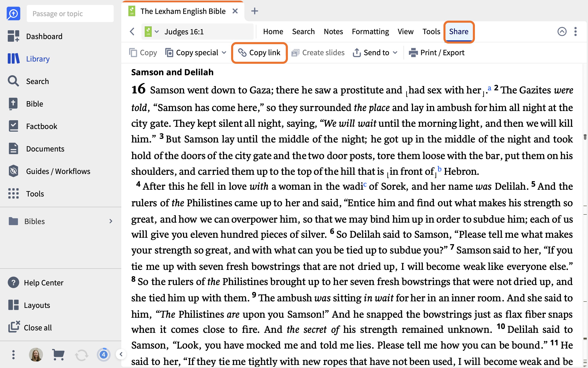Switch to the Search tab in the toolbar
Screen dimensions: 588x368
point(303,31)
